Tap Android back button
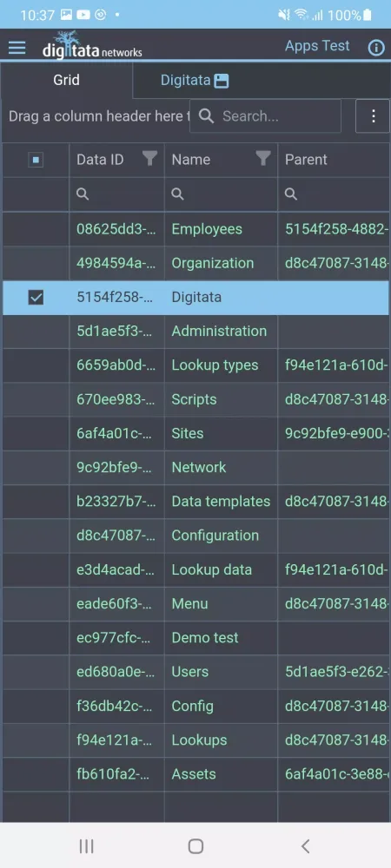This screenshot has width=391, height=868. click(305, 845)
